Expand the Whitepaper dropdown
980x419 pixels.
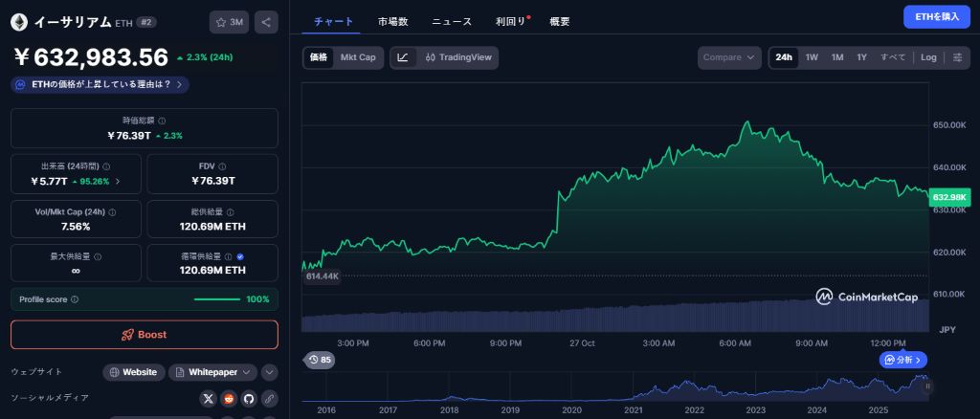point(213,372)
